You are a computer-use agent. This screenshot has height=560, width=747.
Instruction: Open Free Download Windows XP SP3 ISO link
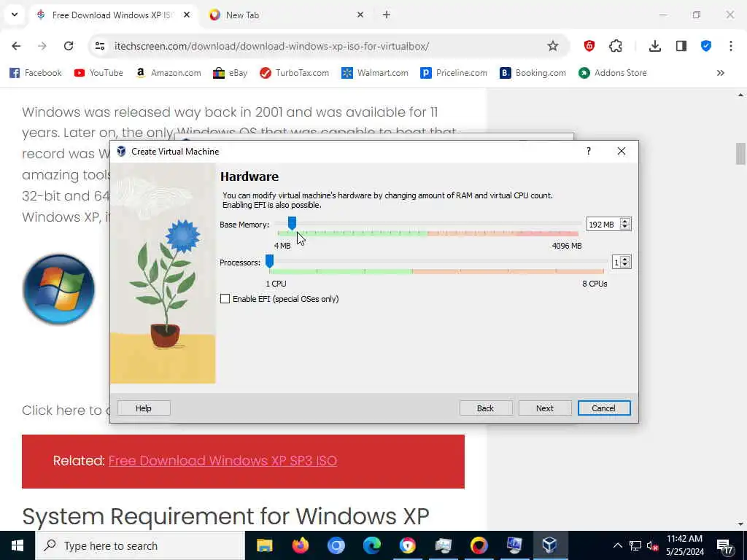click(x=222, y=461)
